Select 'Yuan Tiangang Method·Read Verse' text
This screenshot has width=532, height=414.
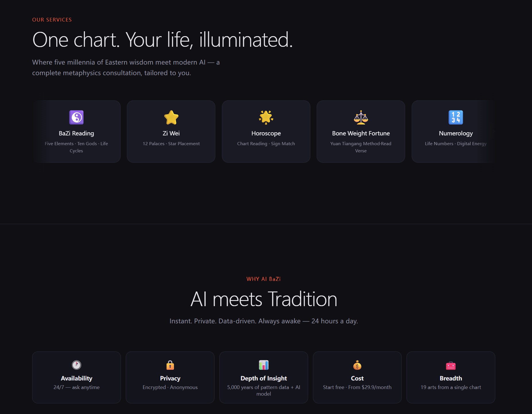coord(361,147)
